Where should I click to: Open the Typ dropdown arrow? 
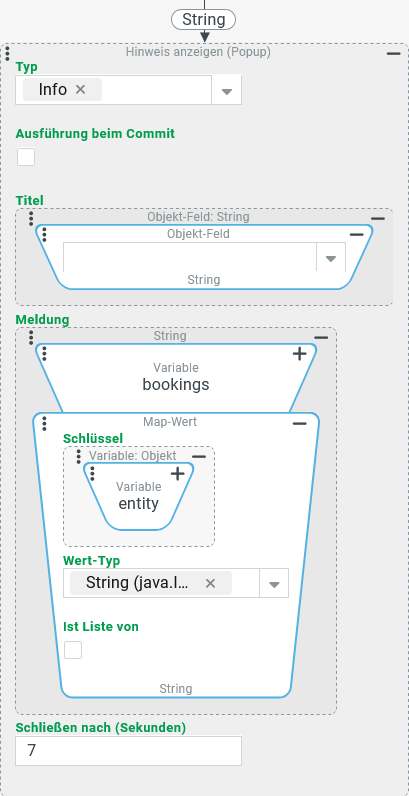coord(227,91)
